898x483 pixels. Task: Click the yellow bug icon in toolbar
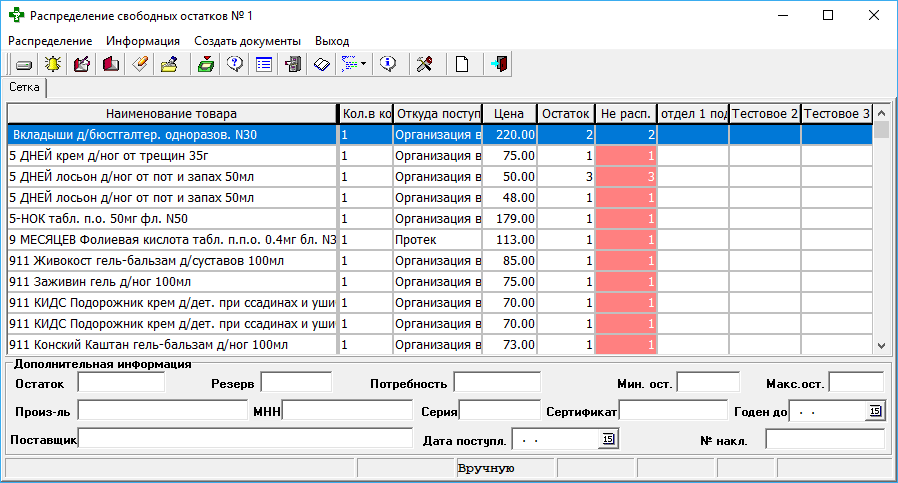pyautogui.click(x=53, y=64)
